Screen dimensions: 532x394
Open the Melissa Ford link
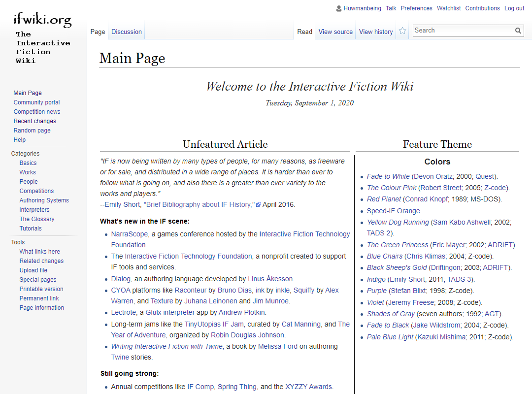277,347
